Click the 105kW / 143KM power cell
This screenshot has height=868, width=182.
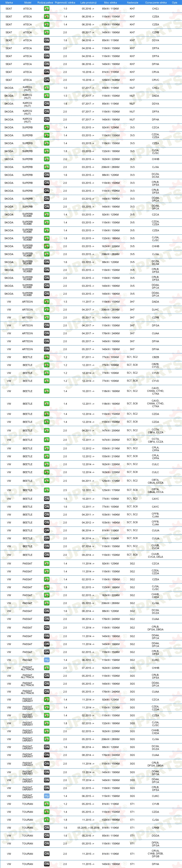[111, 80]
